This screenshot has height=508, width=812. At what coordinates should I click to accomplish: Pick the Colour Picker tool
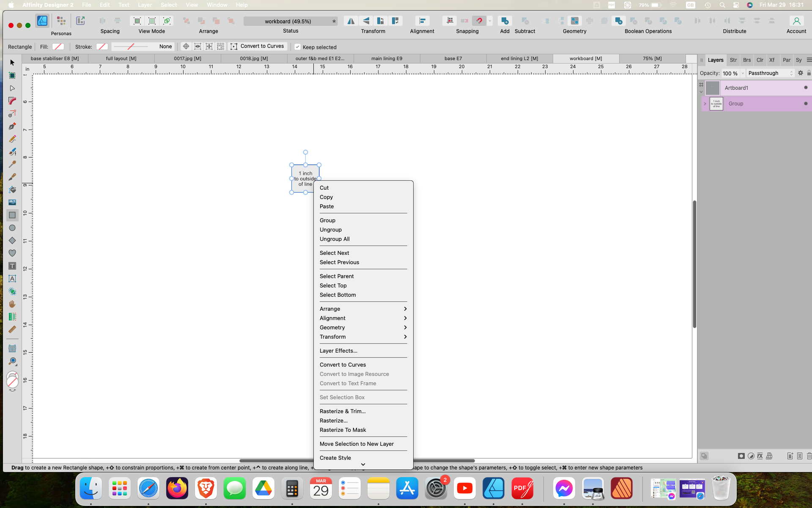pyautogui.click(x=12, y=164)
